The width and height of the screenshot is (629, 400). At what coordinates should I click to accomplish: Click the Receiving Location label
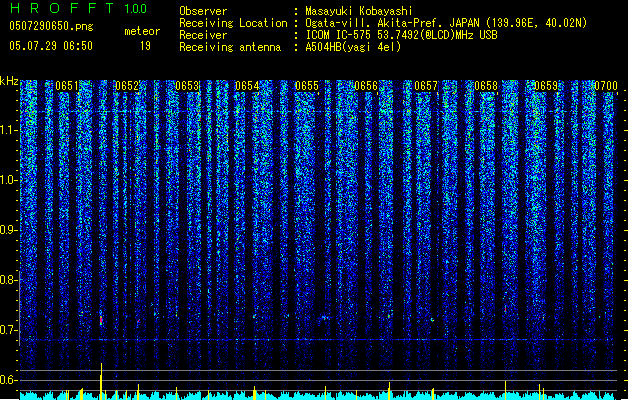click(233, 23)
